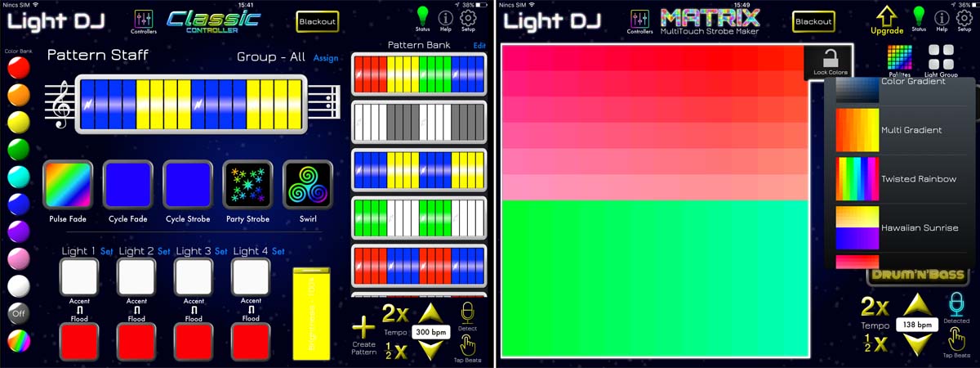Select the Cycle Strobe effect
The image size is (980, 368).
click(x=188, y=185)
